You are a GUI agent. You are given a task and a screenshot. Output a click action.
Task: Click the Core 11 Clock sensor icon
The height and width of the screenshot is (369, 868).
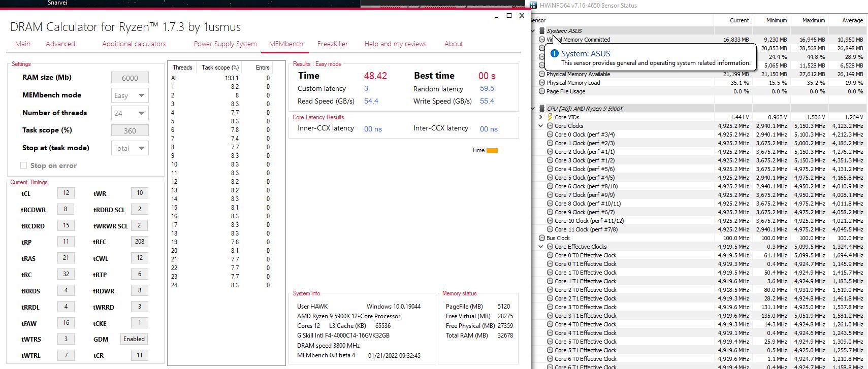coord(550,229)
